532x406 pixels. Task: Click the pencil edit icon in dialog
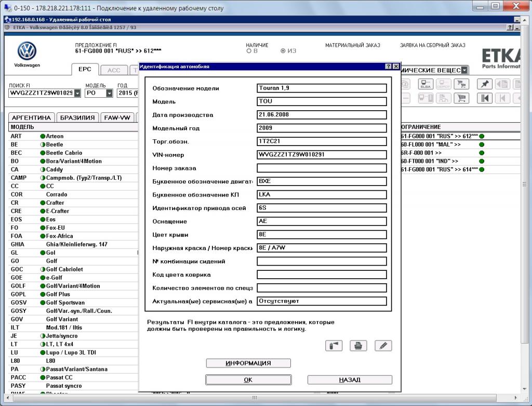383,346
